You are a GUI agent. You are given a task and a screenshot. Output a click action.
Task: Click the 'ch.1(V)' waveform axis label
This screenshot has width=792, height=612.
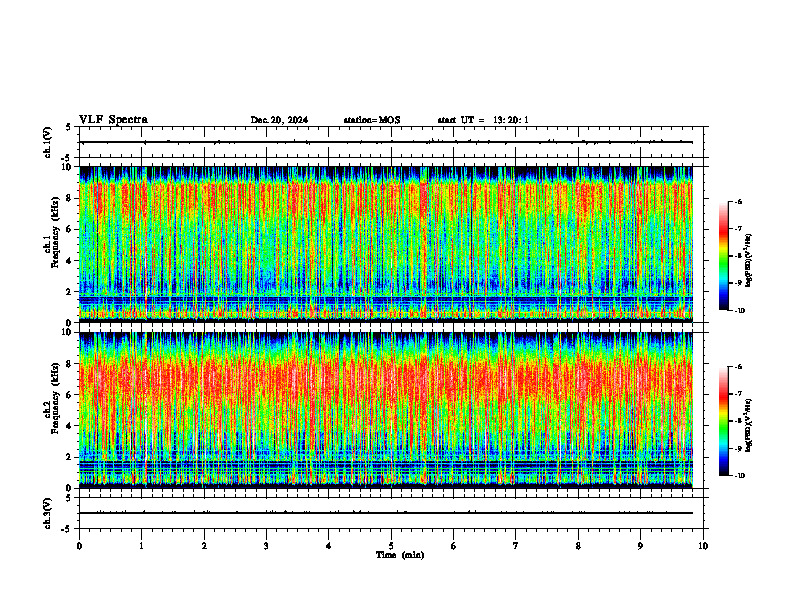(48, 142)
